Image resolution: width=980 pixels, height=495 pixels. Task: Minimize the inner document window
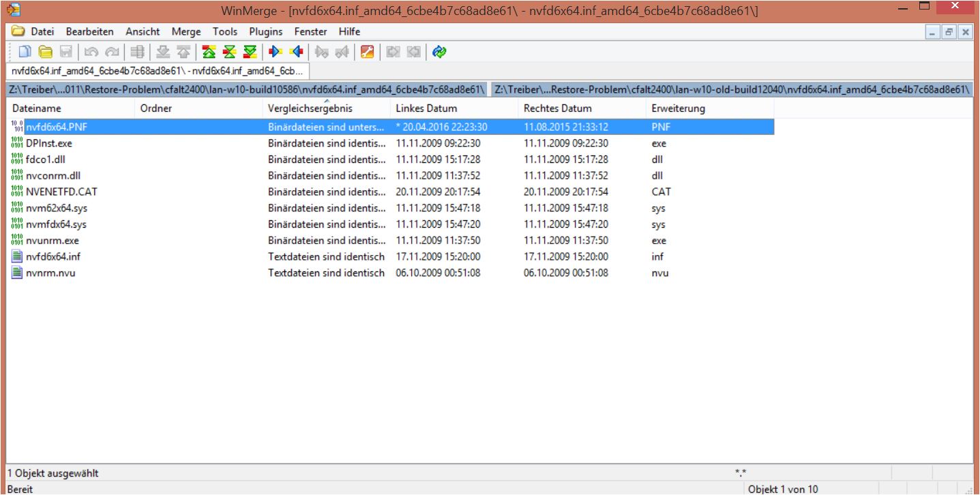pyautogui.click(x=933, y=32)
